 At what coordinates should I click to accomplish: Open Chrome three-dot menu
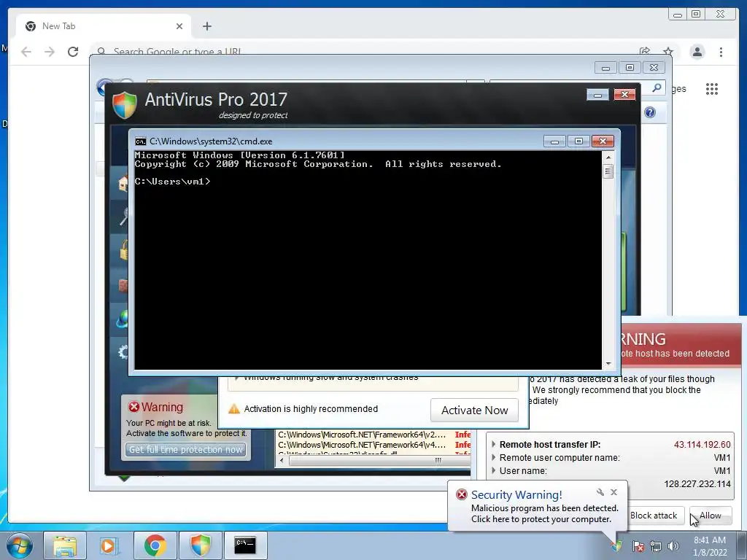click(x=721, y=52)
